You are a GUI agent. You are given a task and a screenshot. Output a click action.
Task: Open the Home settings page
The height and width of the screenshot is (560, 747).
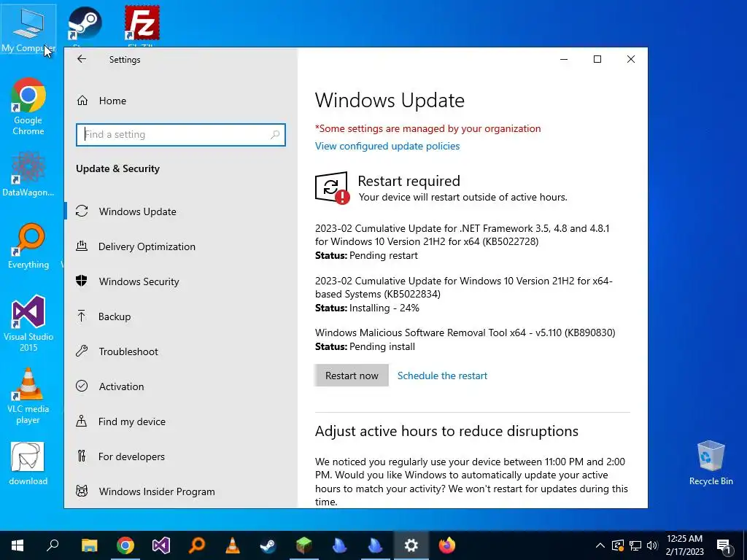pyautogui.click(x=112, y=101)
